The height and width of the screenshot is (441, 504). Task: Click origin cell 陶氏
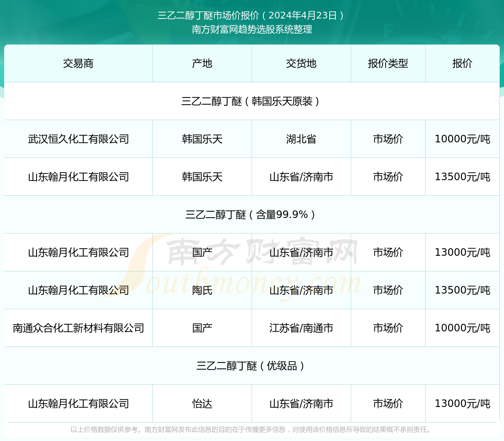(202, 290)
